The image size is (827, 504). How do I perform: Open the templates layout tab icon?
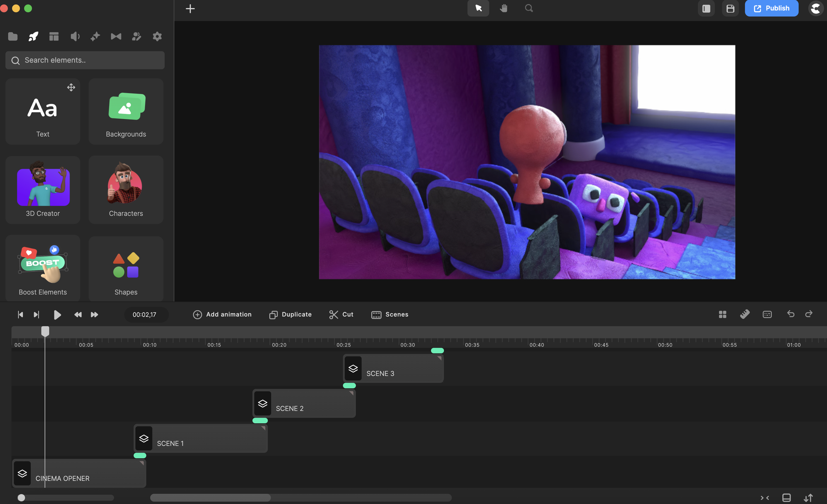point(54,36)
